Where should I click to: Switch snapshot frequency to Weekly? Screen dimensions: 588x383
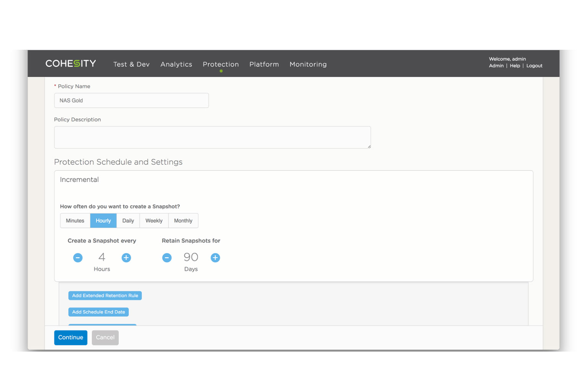click(x=154, y=221)
